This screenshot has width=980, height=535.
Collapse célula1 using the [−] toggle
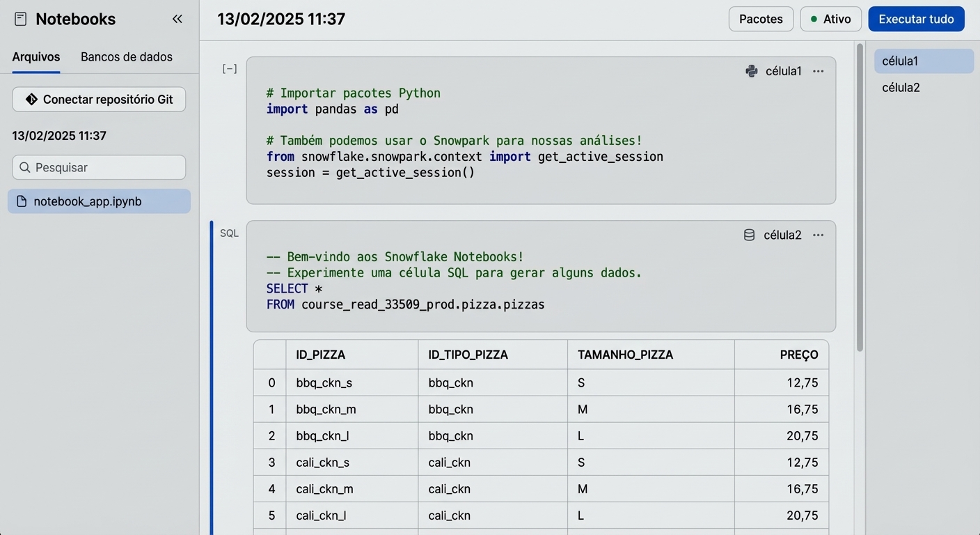coord(230,68)
